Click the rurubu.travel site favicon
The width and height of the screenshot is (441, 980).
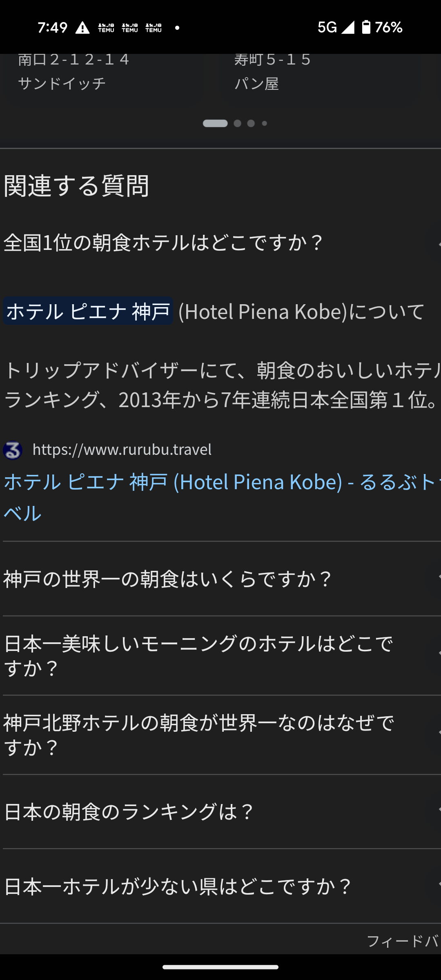click(x=13, y=450)
